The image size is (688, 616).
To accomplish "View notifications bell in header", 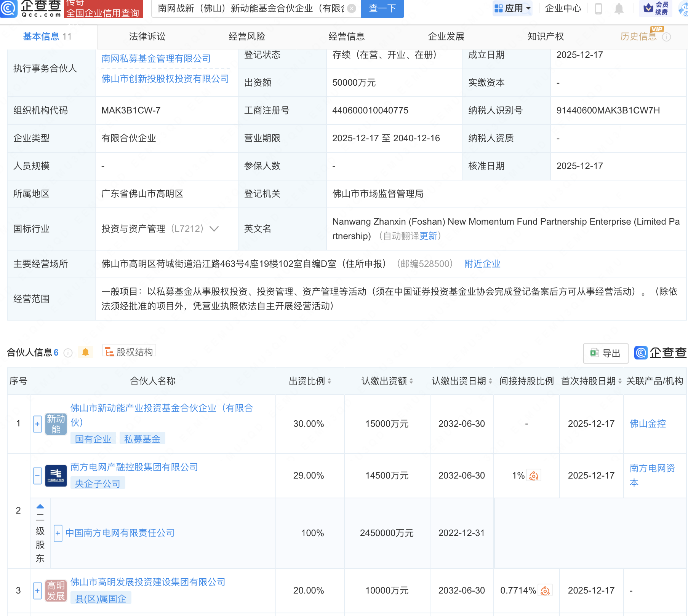I will click(x=619, y=8).
